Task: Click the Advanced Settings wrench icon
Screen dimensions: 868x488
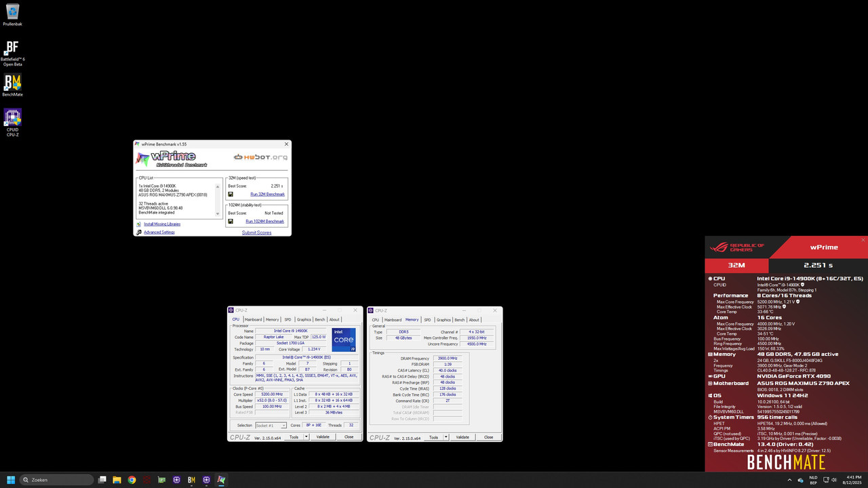Action: tap(139, 232)
